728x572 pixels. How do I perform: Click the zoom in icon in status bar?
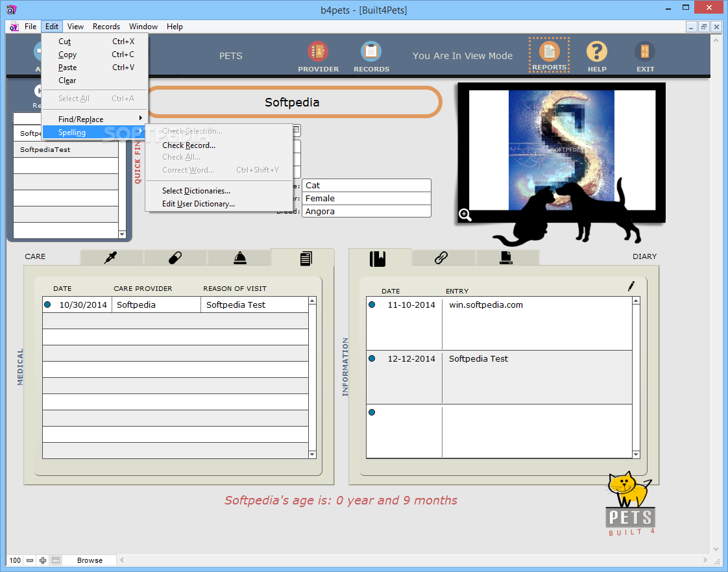43,560
